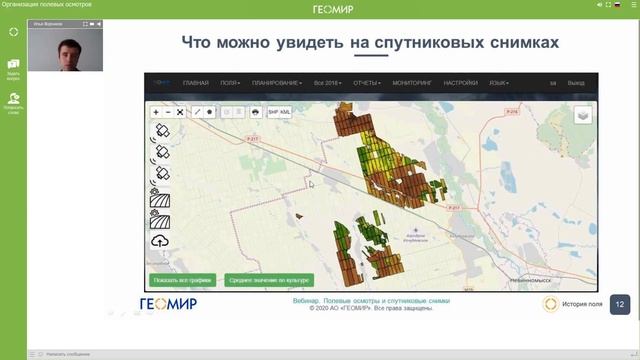Image resolution: width=640 pixels, height=360 pixels.
Task: Click the second satellite imagery icon
Action: click(160, 153)
